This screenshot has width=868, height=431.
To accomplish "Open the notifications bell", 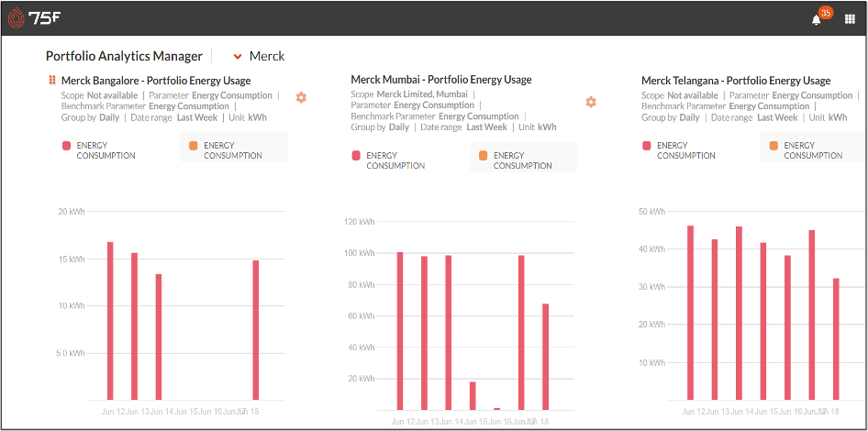I will click(816, 19).
